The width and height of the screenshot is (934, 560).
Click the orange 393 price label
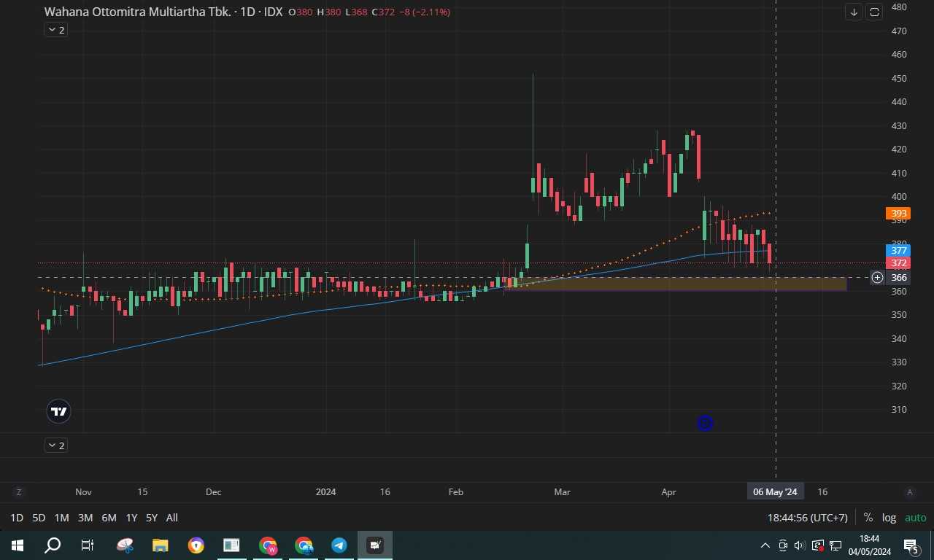point(898,214)
